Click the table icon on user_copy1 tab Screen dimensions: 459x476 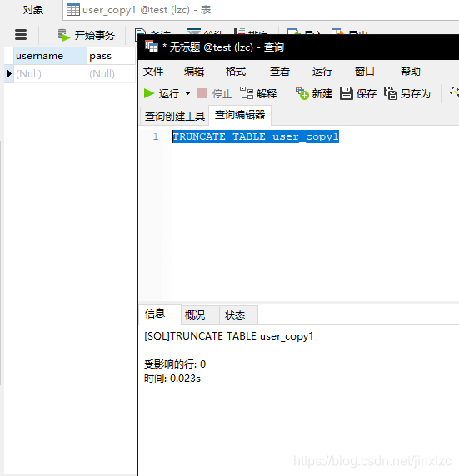point(73,10)
